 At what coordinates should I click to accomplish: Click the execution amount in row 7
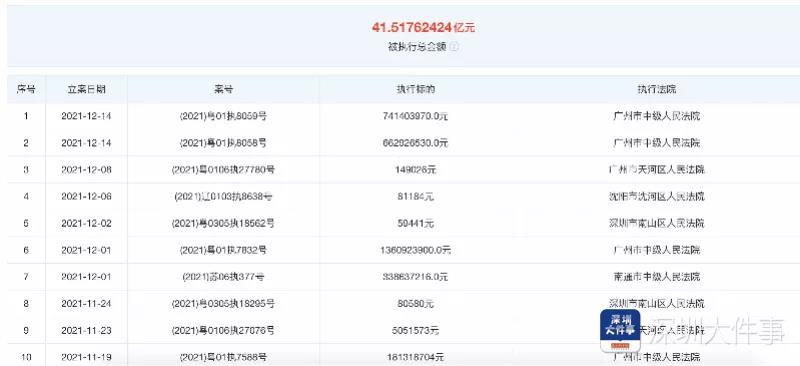point(415,277)
